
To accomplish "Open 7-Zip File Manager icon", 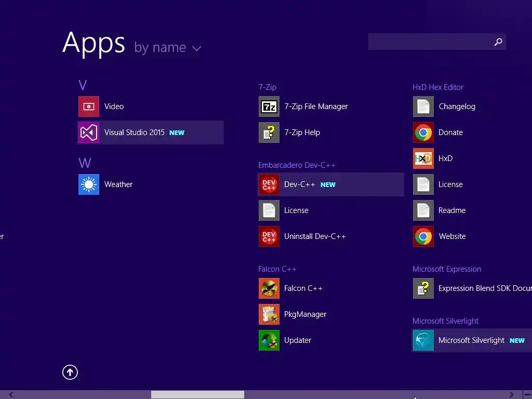I will click(x=269, y=107).
